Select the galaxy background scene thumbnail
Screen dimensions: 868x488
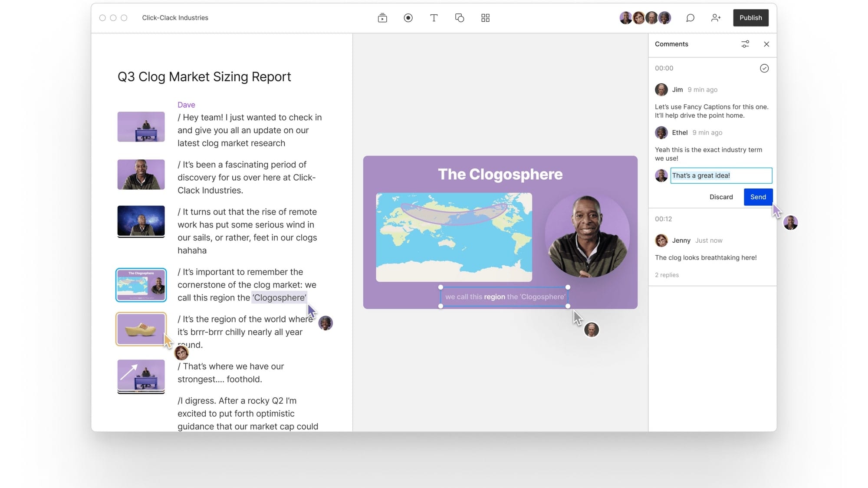141,221
